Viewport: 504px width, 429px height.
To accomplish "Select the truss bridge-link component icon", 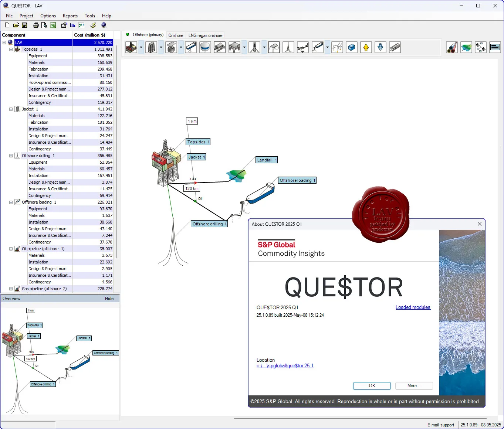I will [395, 47].
